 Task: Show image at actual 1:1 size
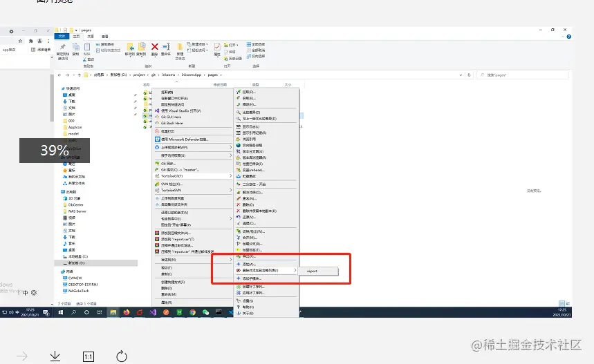(x=89, y=356)
